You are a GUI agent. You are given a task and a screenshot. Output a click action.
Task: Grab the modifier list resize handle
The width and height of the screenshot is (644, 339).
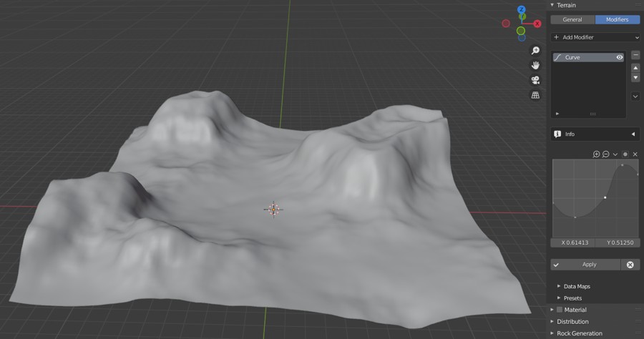(x=592, y=114)
